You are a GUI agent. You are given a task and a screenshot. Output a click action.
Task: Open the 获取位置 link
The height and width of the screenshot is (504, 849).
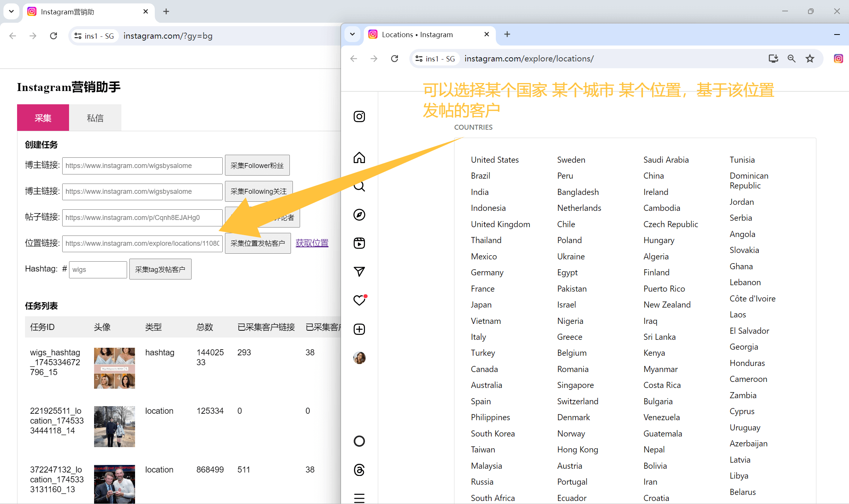click(312, 243)
